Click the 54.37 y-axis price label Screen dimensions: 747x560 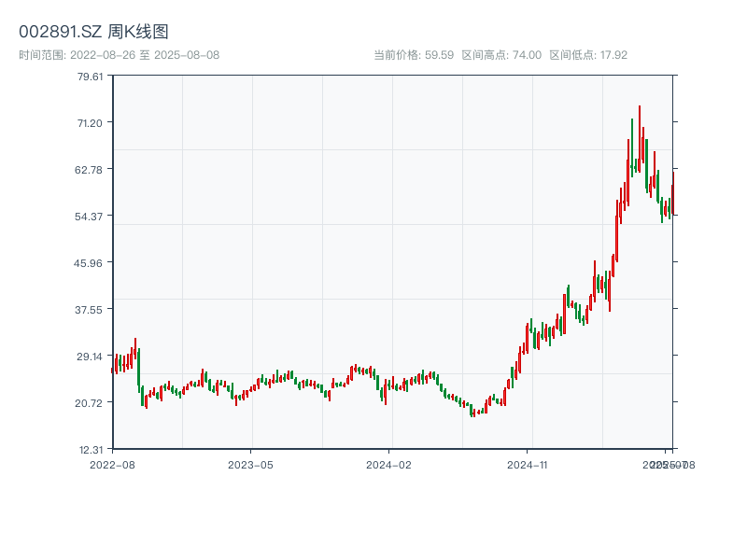[x=90, y=217]
